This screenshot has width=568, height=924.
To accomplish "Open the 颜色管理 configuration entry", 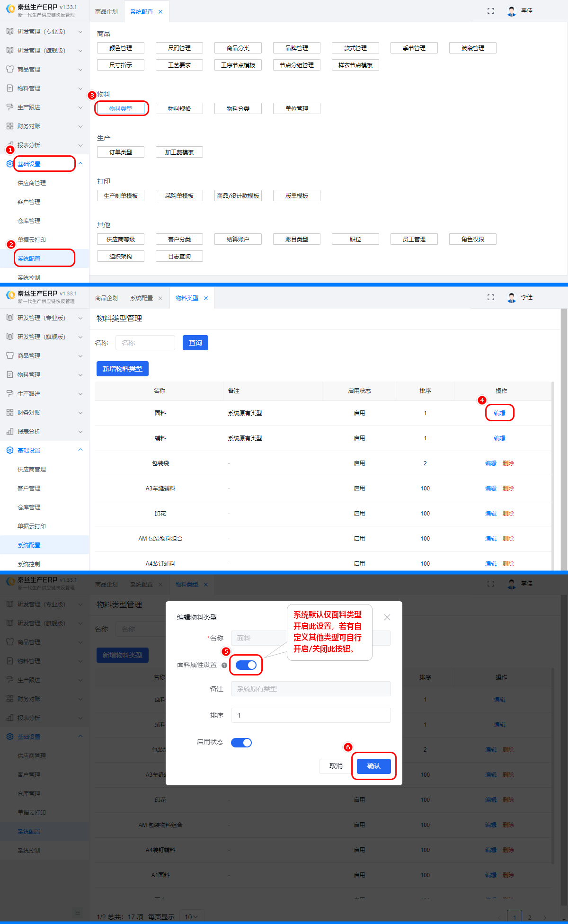I will click(x=121, y=48).
